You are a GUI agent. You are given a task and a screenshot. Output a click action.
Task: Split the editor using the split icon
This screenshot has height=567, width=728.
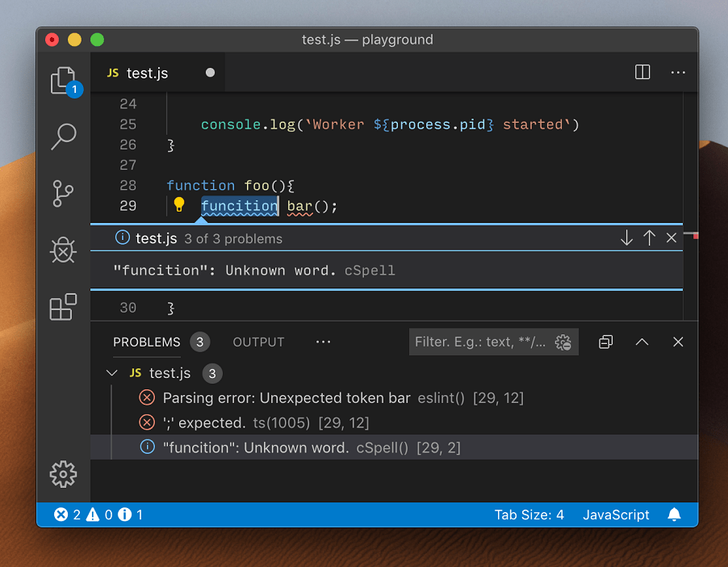coord(642,72)
